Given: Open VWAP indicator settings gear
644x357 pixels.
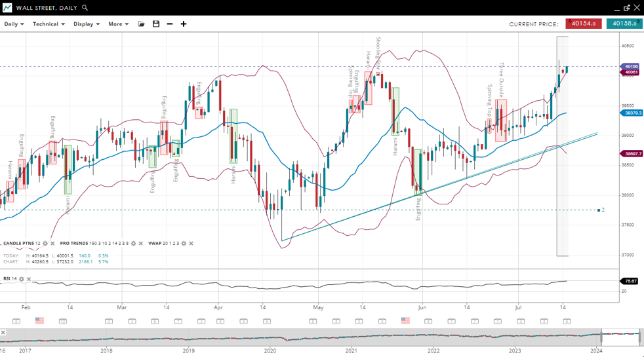Looking at the screenshot, I should 184,244.
